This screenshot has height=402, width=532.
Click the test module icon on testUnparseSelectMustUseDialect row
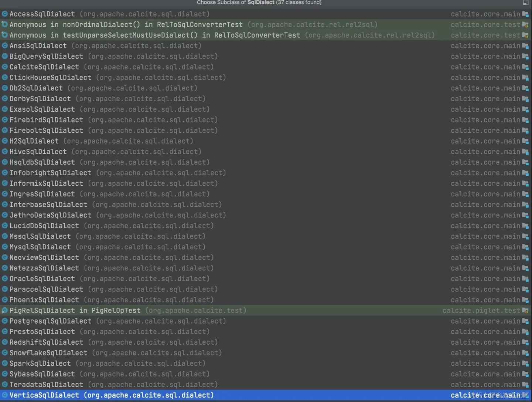pos(525,35)
